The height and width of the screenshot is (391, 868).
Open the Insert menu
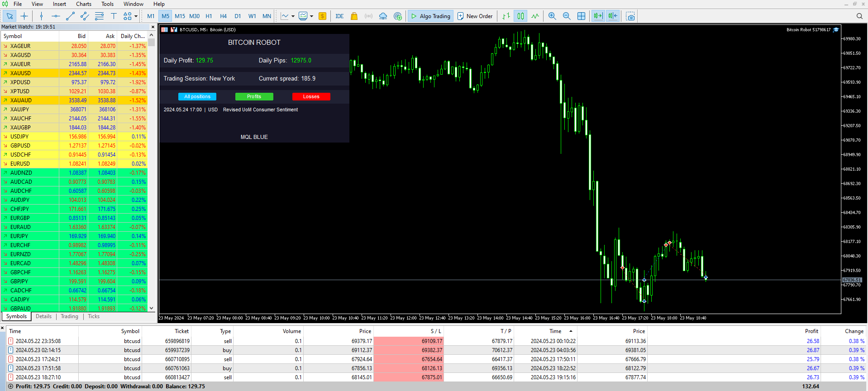tap(59, 4)
